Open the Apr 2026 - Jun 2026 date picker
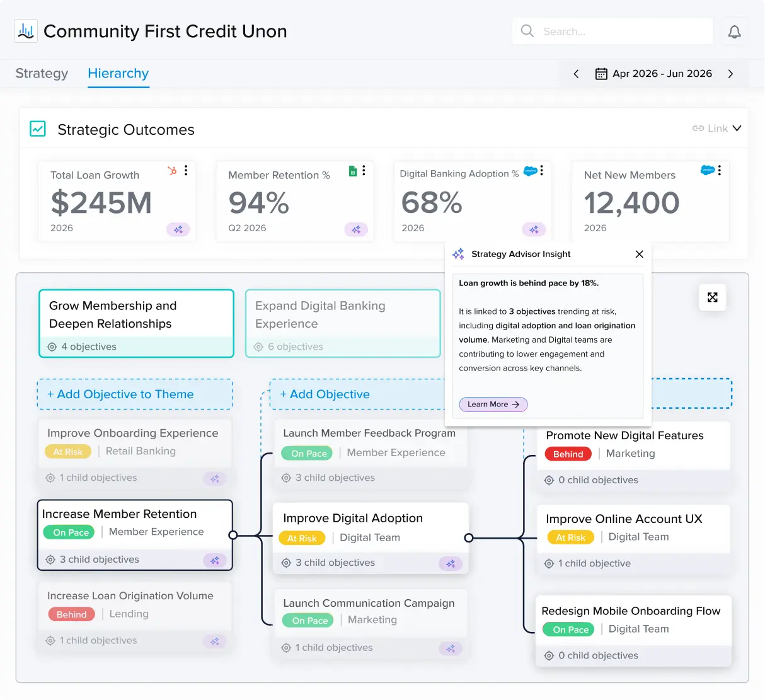 (653, 74)
